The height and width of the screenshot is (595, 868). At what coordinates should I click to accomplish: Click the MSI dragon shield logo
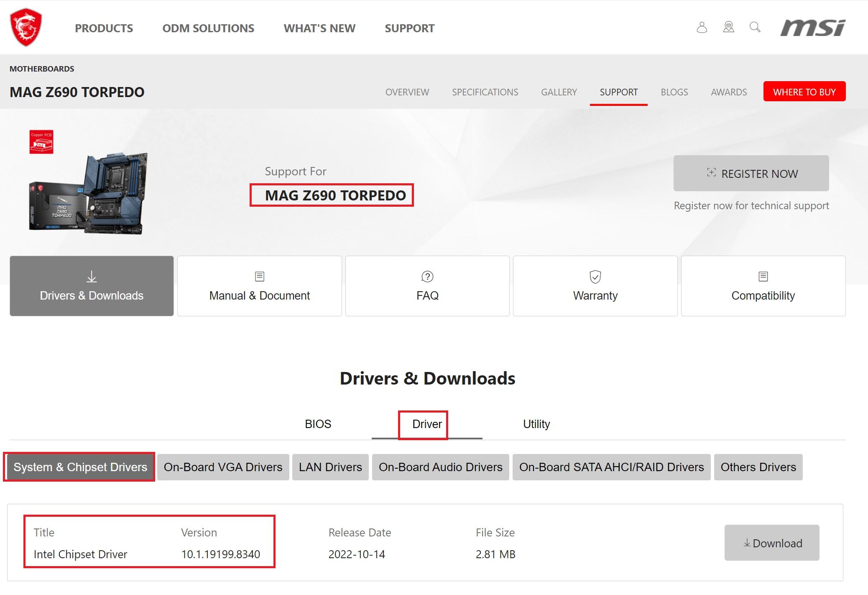26,27
